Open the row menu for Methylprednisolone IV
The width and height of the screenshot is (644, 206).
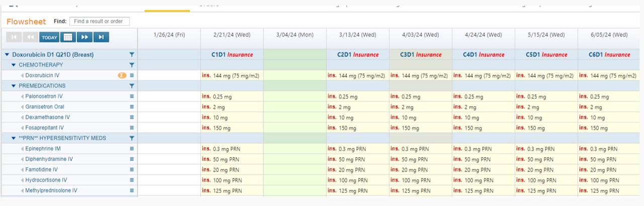pos(132,190)
